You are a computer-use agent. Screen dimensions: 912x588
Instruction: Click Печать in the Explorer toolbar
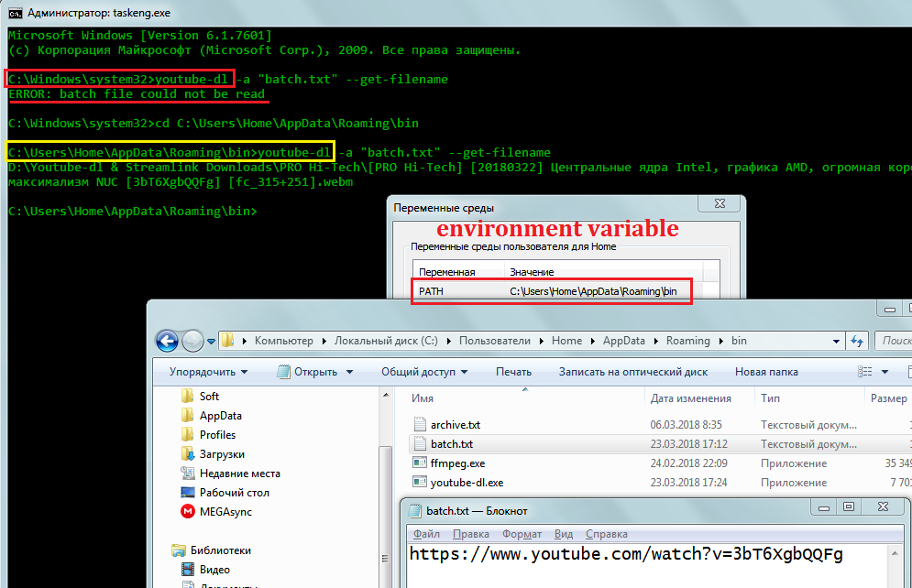pos(513,372)
